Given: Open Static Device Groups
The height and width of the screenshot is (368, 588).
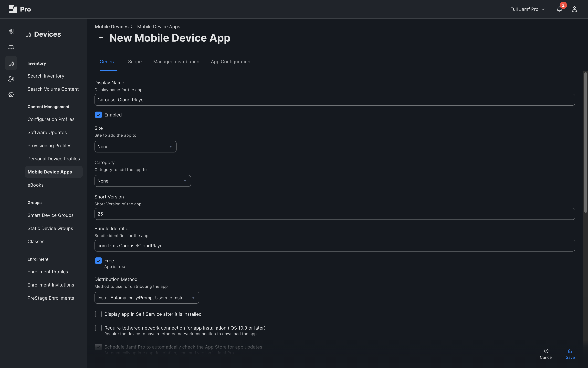Looking at the screenshot, I should pos(50,228).
